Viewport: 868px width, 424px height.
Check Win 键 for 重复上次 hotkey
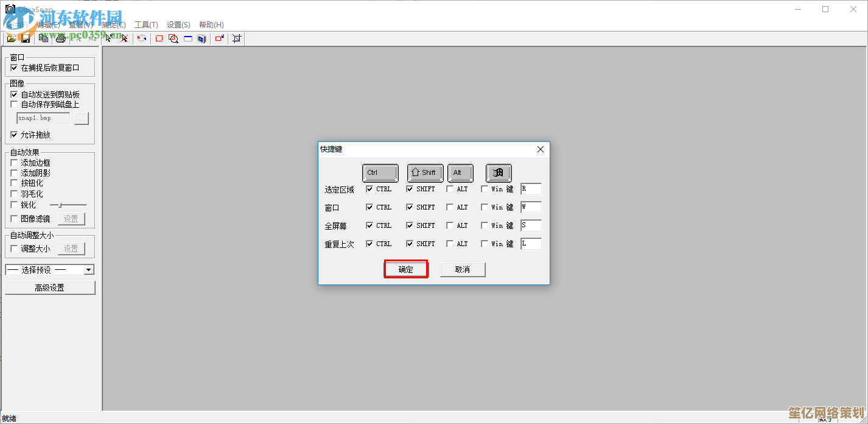pos(485,244)
